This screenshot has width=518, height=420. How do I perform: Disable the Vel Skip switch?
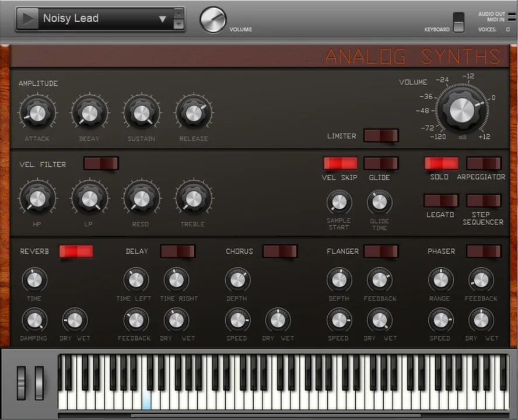pyautogui.click(x=340, y=163)
